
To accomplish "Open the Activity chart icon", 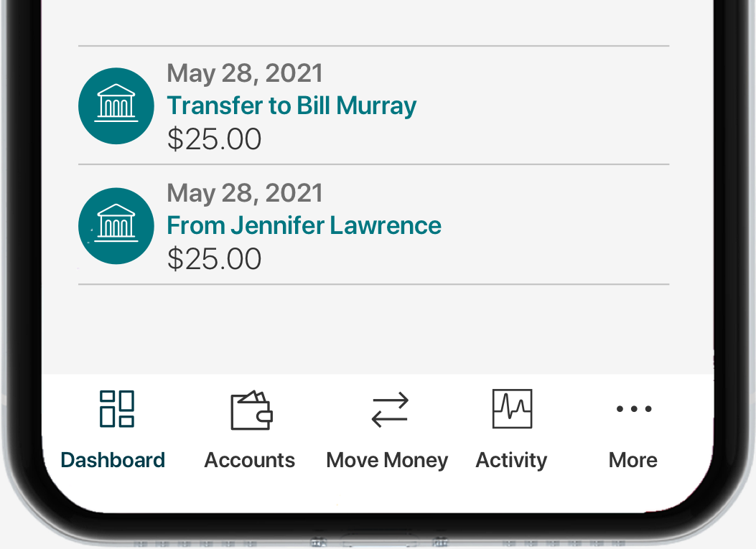I will tap(512, 409).
